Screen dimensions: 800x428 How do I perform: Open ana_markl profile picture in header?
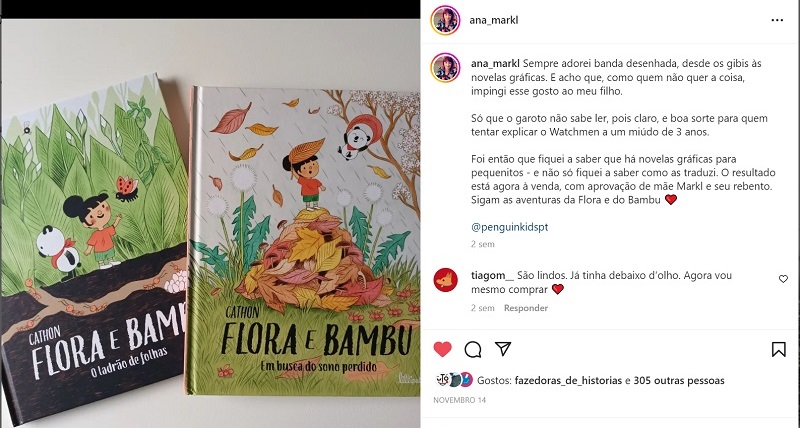point(445,20)
